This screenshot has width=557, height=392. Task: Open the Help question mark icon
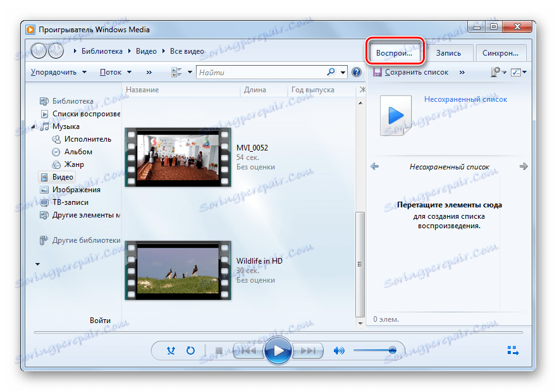[357, 72]
